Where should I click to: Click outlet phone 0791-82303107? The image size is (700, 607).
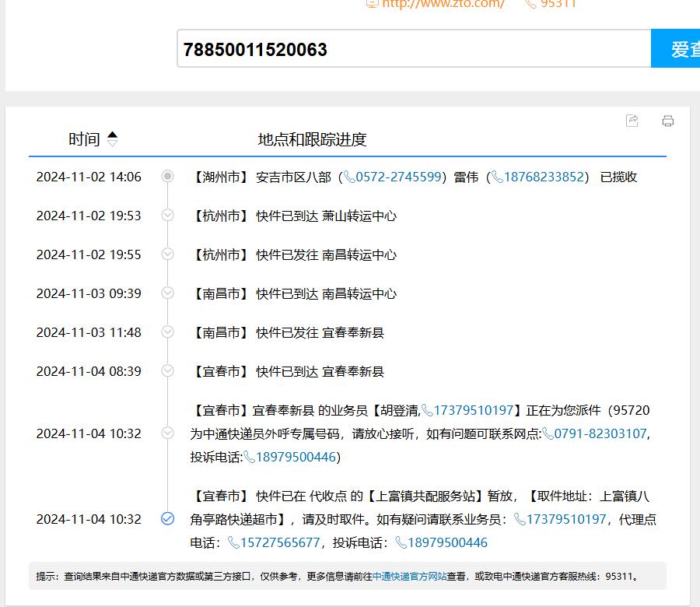600,433
